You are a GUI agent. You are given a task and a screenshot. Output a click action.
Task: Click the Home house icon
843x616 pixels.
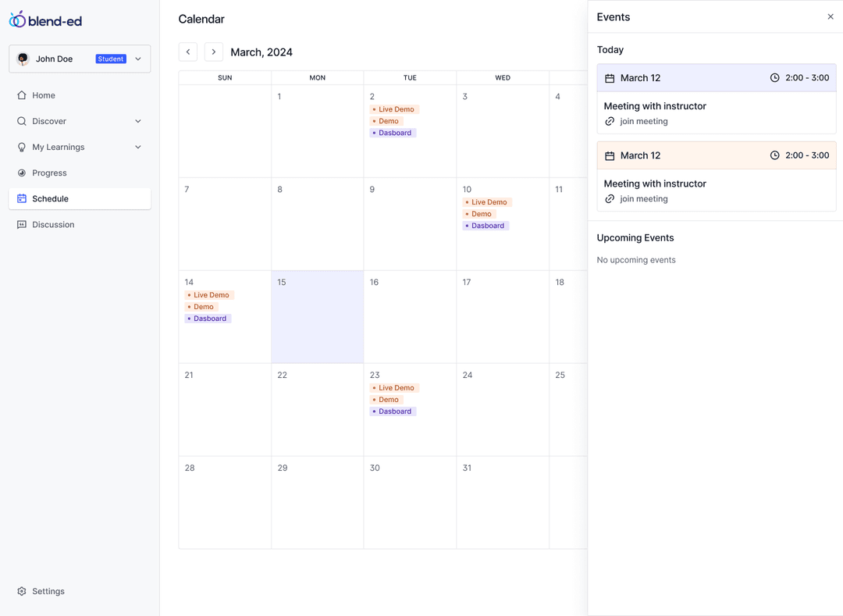(x=22, y=95)
